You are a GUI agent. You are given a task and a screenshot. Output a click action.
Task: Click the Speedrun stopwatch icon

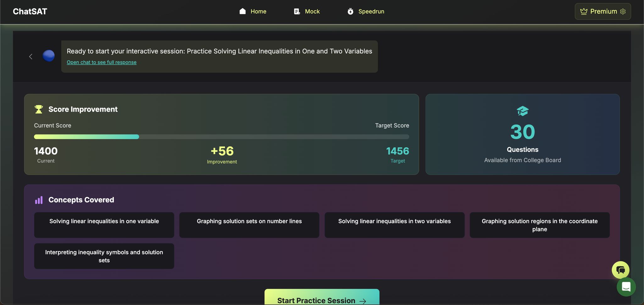tap(350, 11)
